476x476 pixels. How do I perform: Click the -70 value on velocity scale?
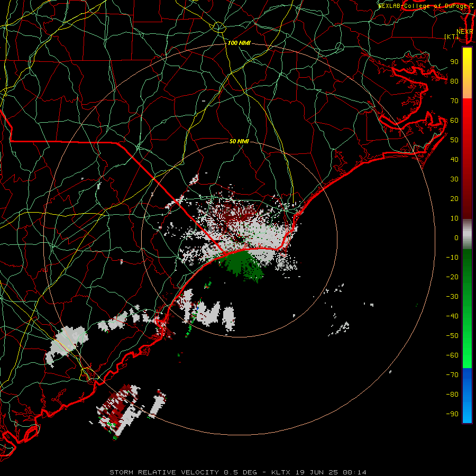click(452, 375)
